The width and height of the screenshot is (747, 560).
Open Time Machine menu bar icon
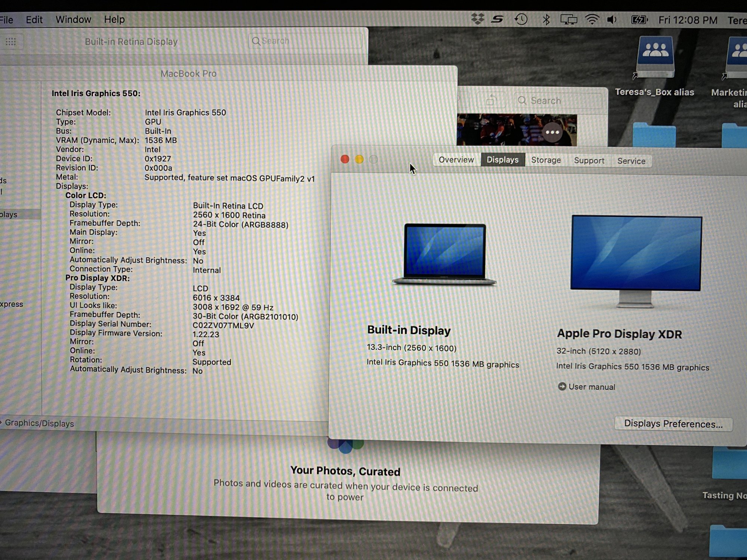point(521,19)
